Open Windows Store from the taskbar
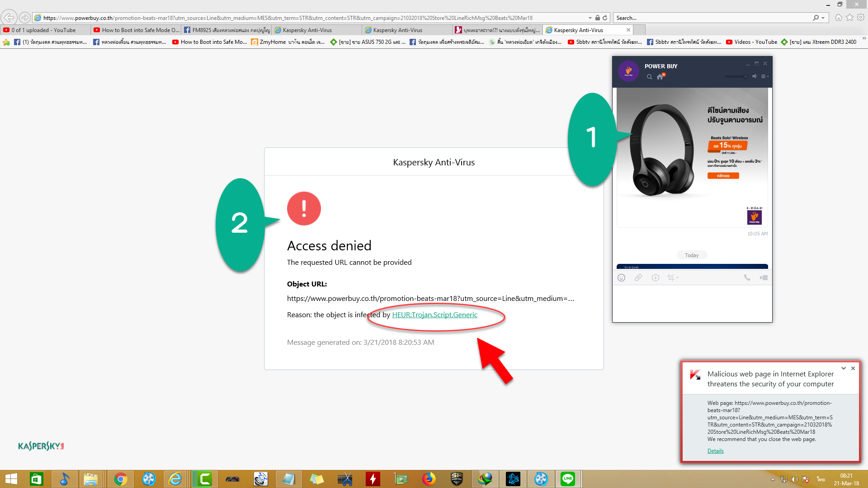Image resolution: width=868 pixels, height=488 pixels. pos(36,479)
